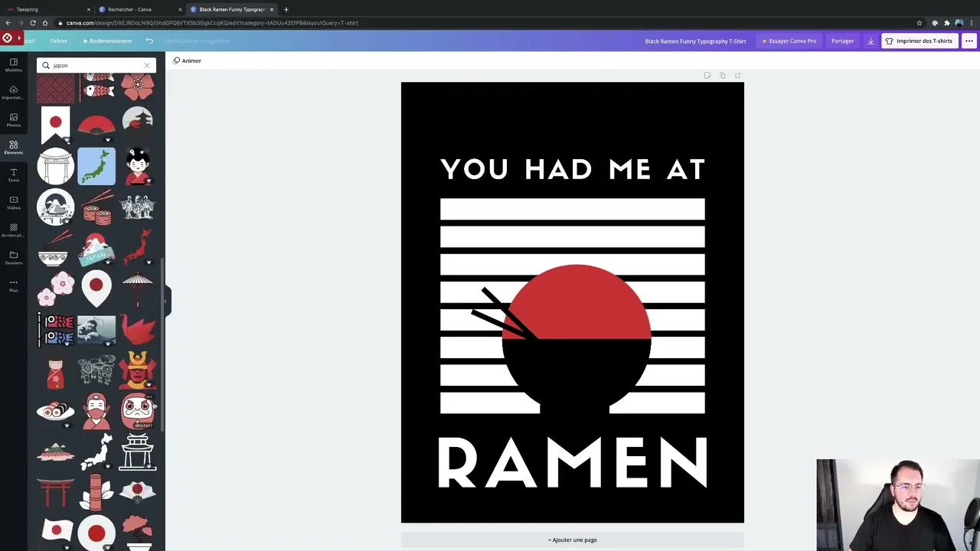This screenshot has height=551, width=980.
Task: Insert the daruma doll marked GRATUIT
Action: pos(138,411)
